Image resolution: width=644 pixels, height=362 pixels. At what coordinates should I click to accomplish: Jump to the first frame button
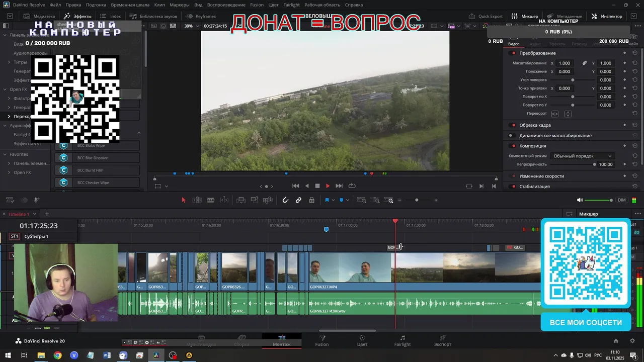(x=296, y=186)
